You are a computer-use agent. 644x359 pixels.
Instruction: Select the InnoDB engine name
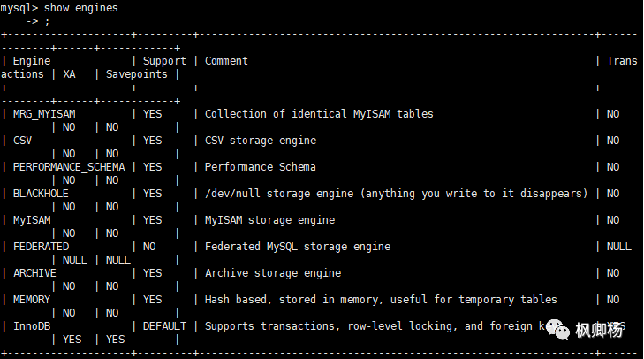click(x=32, y=326)
